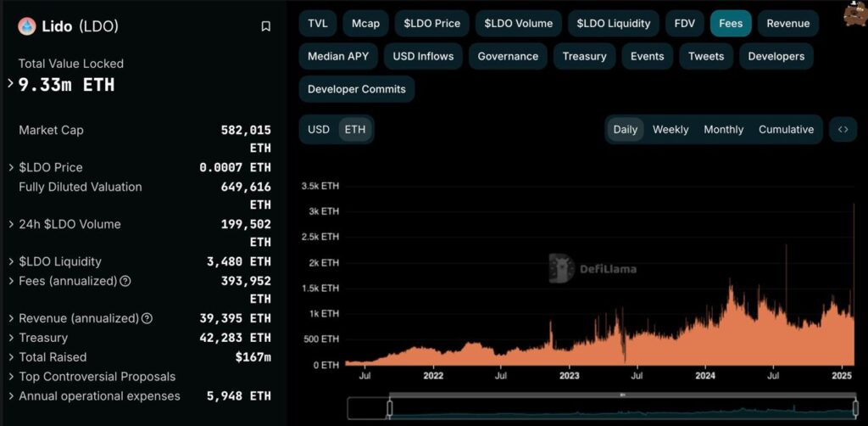Viewport: 868px width, 426px height.
Task: Expand the $LDO Price row
Action: 11,167
